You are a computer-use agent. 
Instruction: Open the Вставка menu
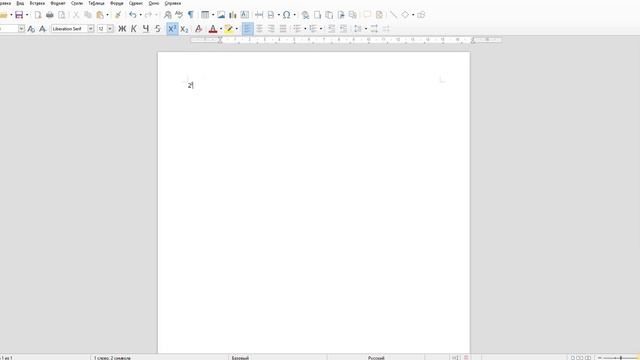pyautogui.click(x=37, y=3)
